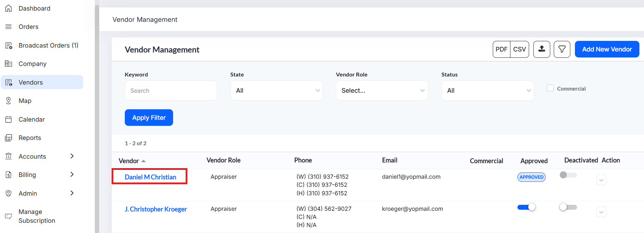The height and width of the screenshot is (233, 644).
Task: Click the filter funnel icon button
Action: [562, 49]
